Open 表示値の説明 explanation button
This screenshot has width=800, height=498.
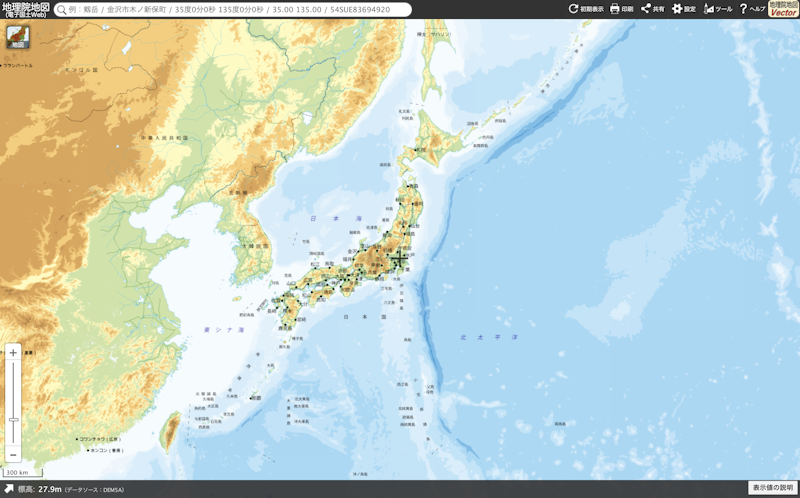(772, 488)
